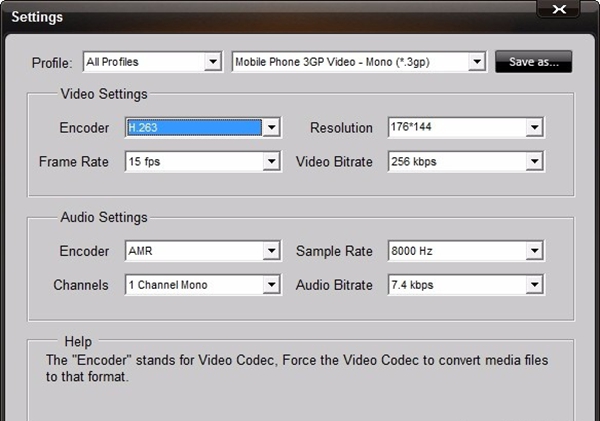Image resolution: width=600 pixels, height=421 pixels.
Task: Open the audio Encoder AMR dropdown
Action: pyautogui.click(x=271, y=251)
